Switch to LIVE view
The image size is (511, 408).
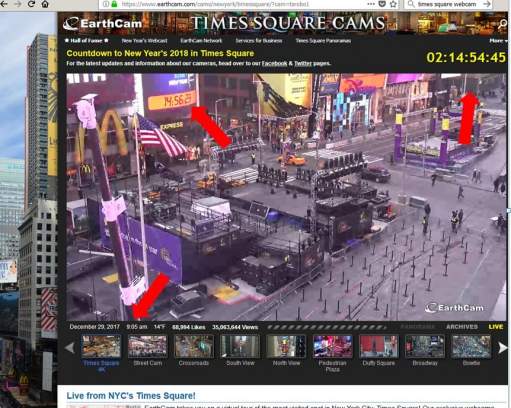coord(496,327)
